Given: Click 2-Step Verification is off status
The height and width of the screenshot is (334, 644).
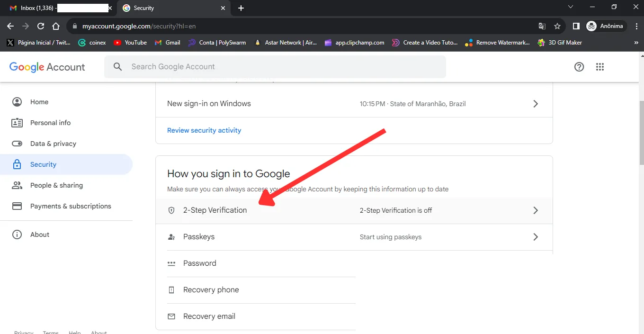Looking at the screenshot, I should coord(396,210).
